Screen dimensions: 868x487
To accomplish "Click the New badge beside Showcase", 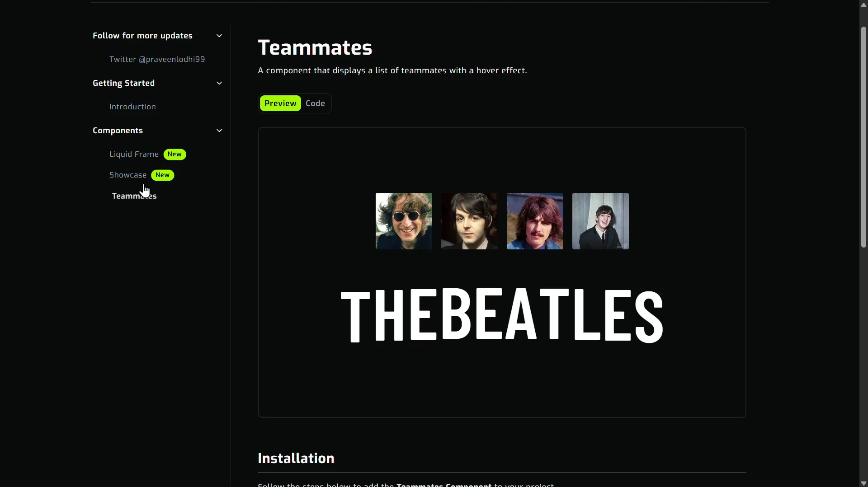I will pos(162,175).
